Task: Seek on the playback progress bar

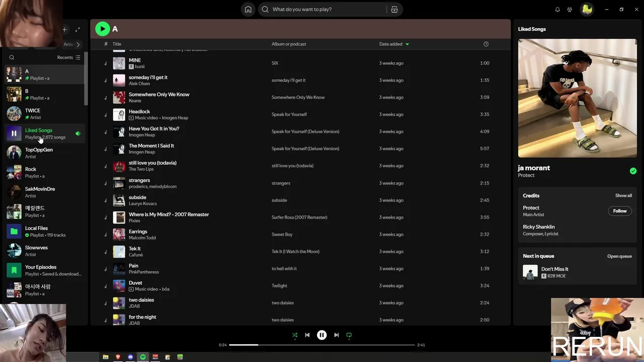Action: click(322, 345)
